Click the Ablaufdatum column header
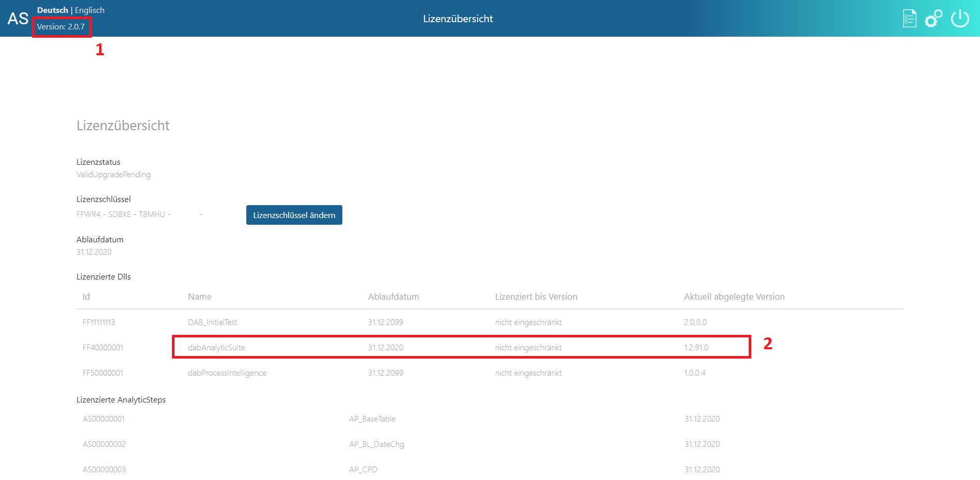This screenshot has width=980, height=480. [x=393, y=297]
